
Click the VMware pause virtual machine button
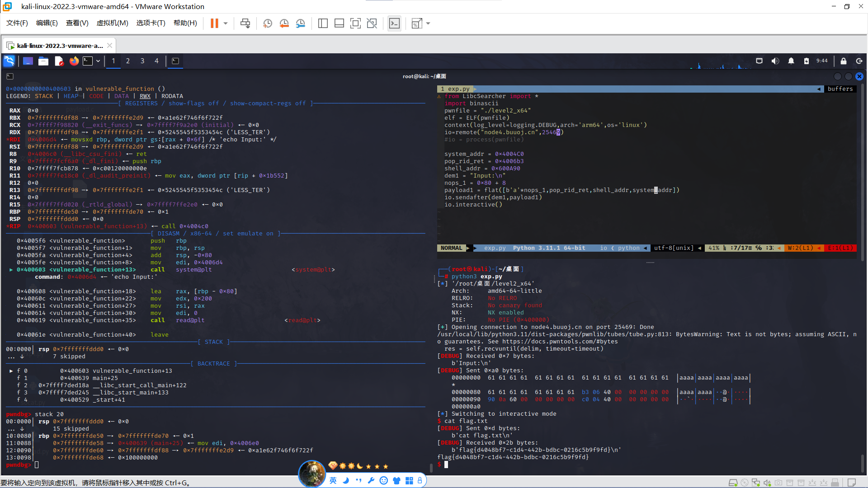pos(214,23)
